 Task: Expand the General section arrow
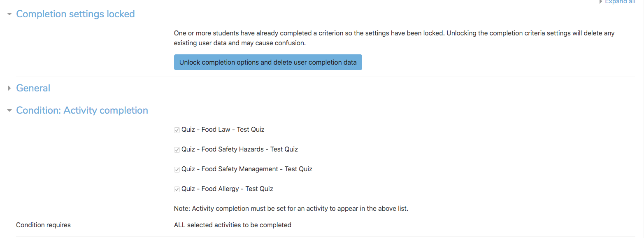[x=9, y=88]
